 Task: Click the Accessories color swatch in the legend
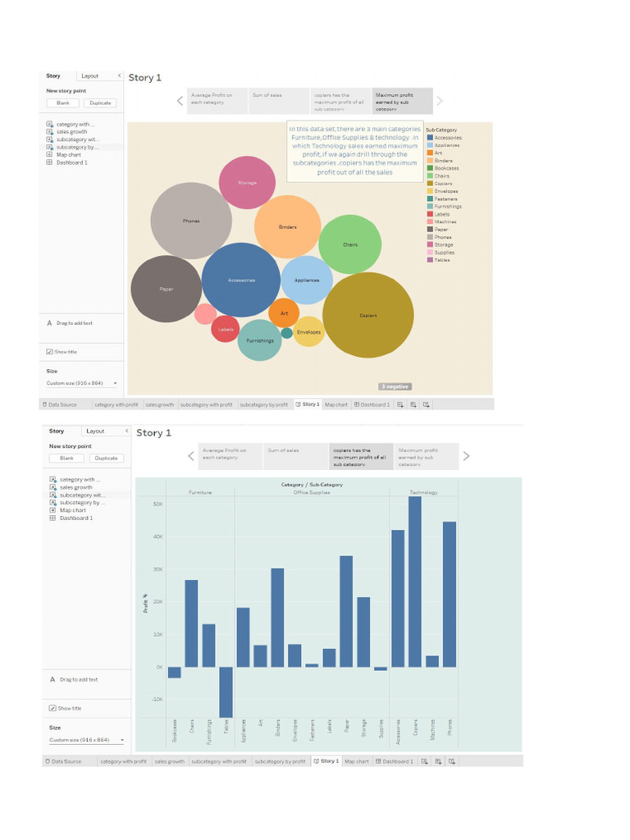click(x=430, y=138)
